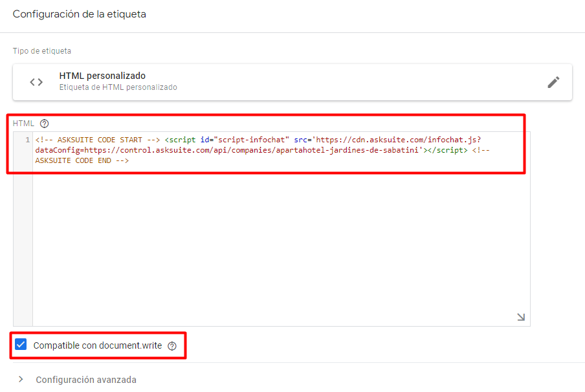Click the Etiqueta de HTML personalizado subtitle
This screenshot has width=585, height=392.
tap(118, 87)
